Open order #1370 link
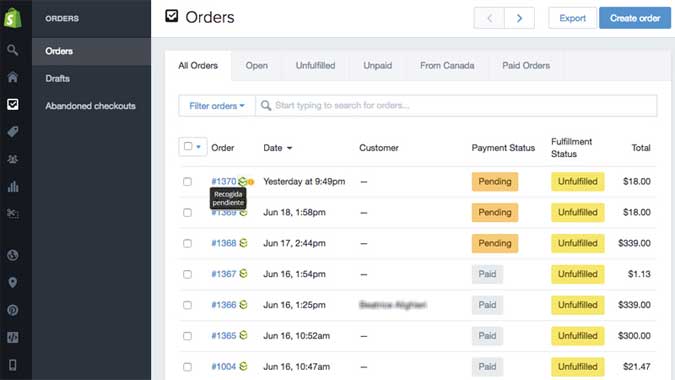The image size is (675, 380). point(224,181)
